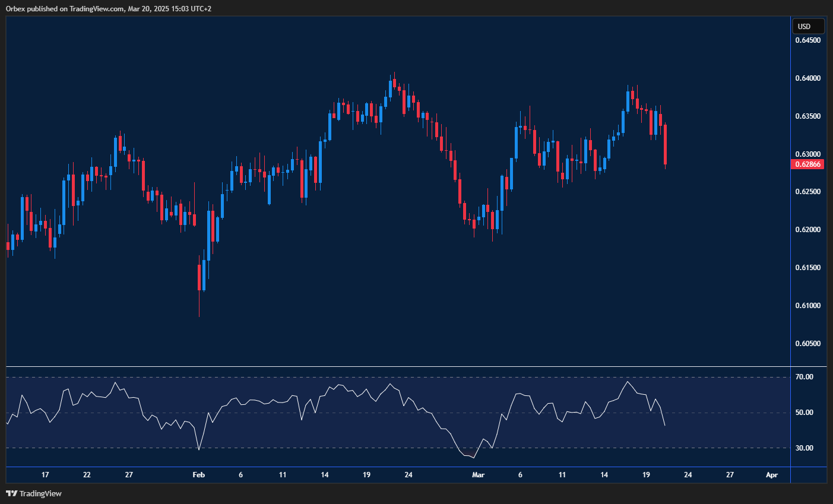Select the Feb label on the time axis

click(x=198, y=475)
